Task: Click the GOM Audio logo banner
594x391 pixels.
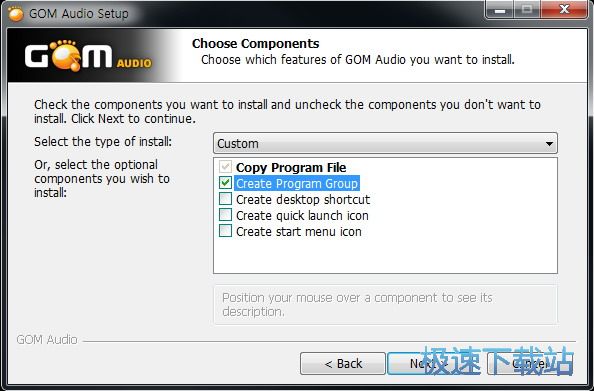Action: (88, 56)
